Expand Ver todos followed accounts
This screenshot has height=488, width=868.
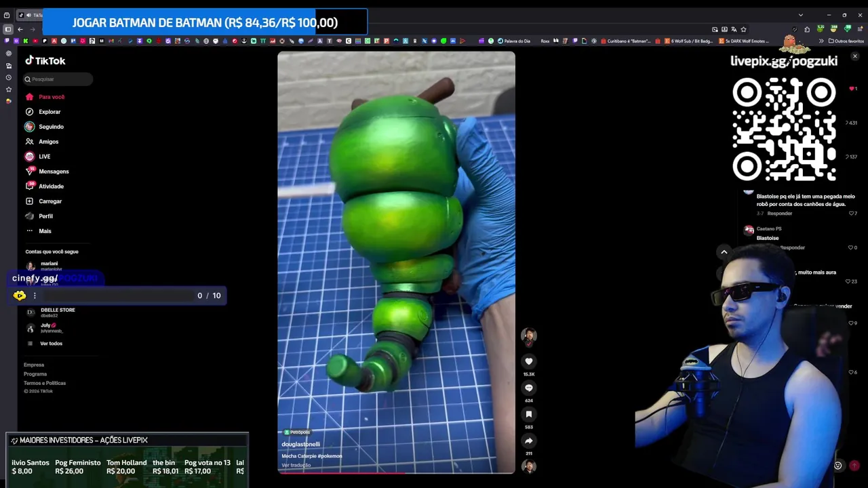coord(45,344)
